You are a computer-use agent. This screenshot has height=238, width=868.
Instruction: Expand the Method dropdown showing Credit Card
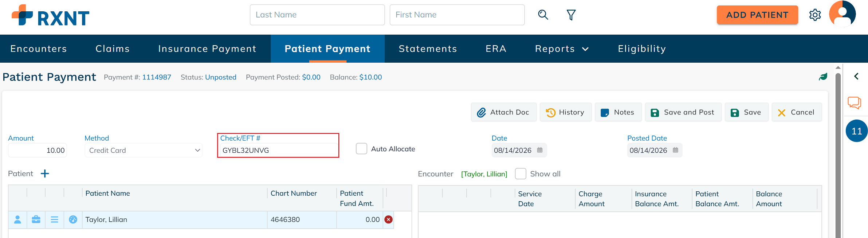tap(144, 150)
